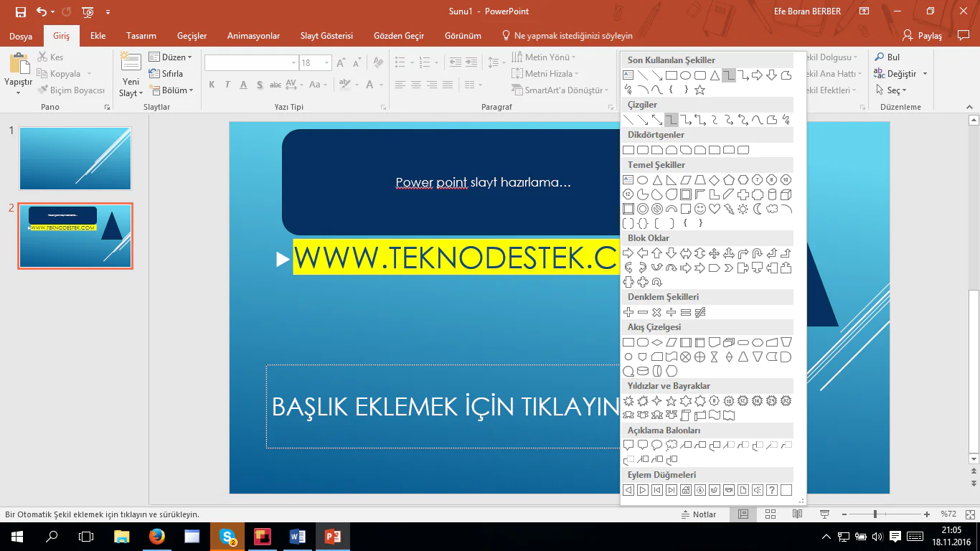Insert the 5-point star from Yıldızlar ve Bayraklar
The image size is (980, 551).
click(671, 400)
